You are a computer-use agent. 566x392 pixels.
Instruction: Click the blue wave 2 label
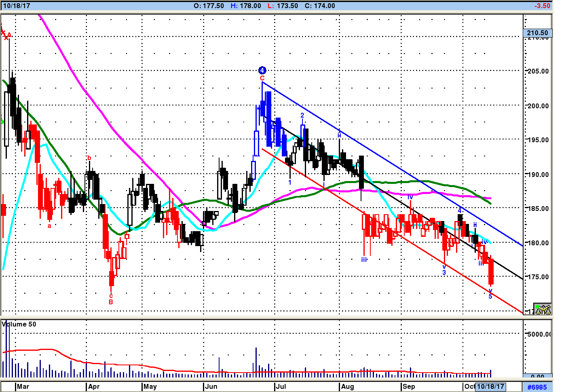pos(302,116)
